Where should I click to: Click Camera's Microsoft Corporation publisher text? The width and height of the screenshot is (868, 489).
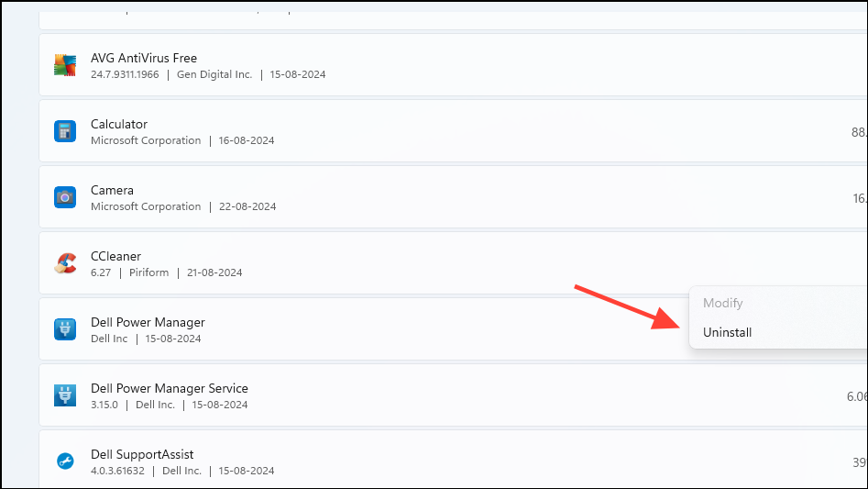pos(146,206)
